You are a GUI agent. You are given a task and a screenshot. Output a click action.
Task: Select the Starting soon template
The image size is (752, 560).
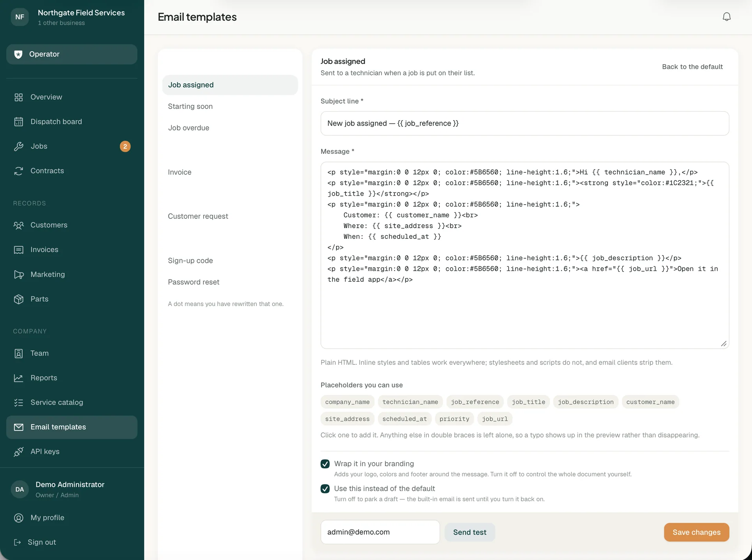point(230,106)
